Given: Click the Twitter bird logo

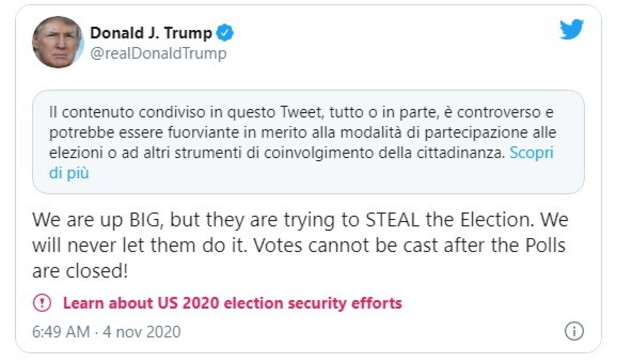Looking at the screenshot, I should coord(572,29).
